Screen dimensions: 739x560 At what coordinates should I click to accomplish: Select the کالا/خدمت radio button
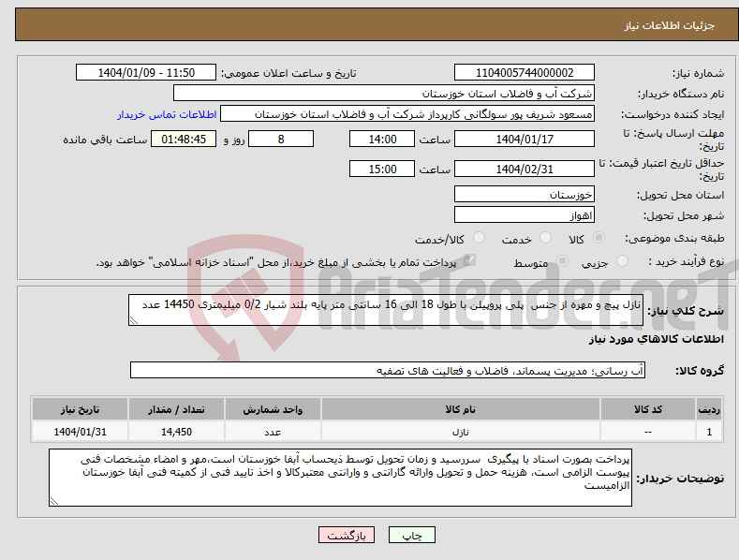(x=479, y=238)
